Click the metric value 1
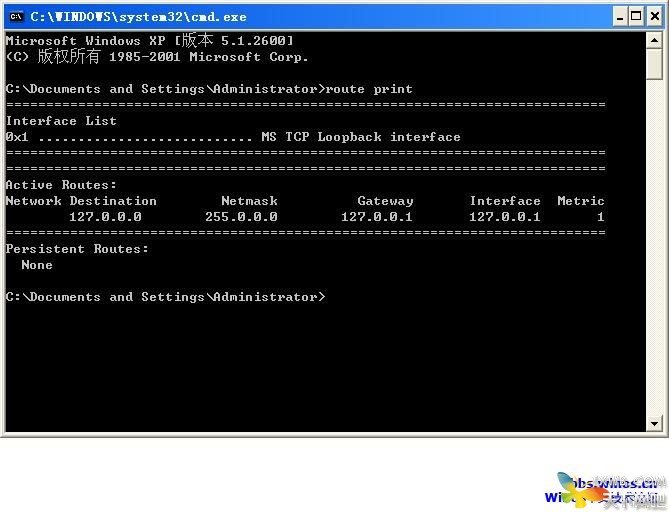The image size is (669, 512). tap(601, 217)
